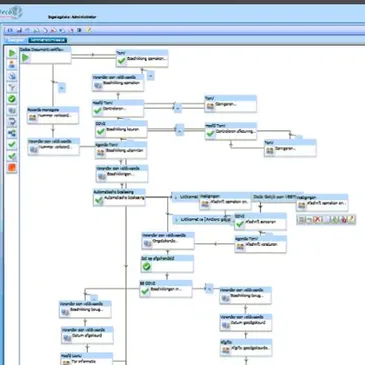This screenshot has height=365, width=365.
Task: Select the Automatische boekeng workflow node
Action: click(119, 197)
